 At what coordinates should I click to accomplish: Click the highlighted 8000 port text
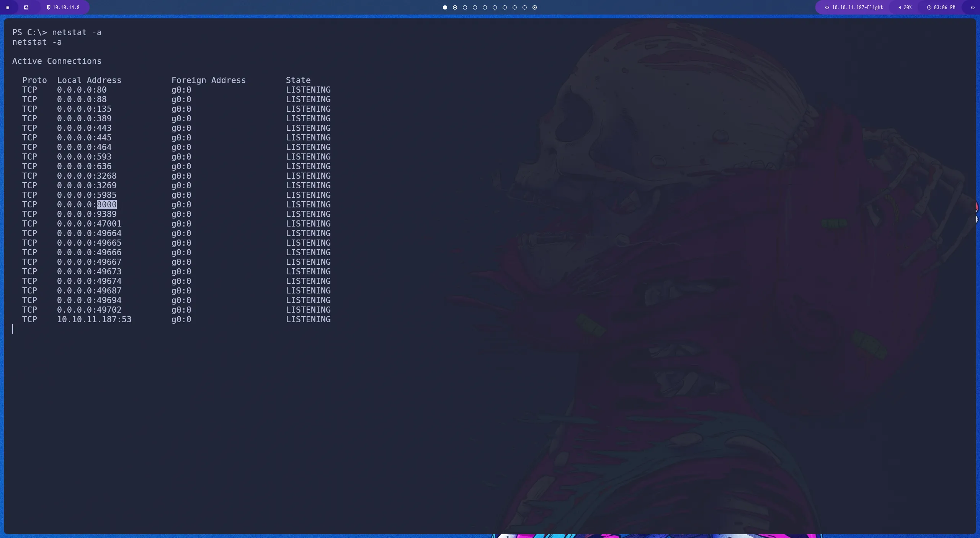[x=106, y=205]
